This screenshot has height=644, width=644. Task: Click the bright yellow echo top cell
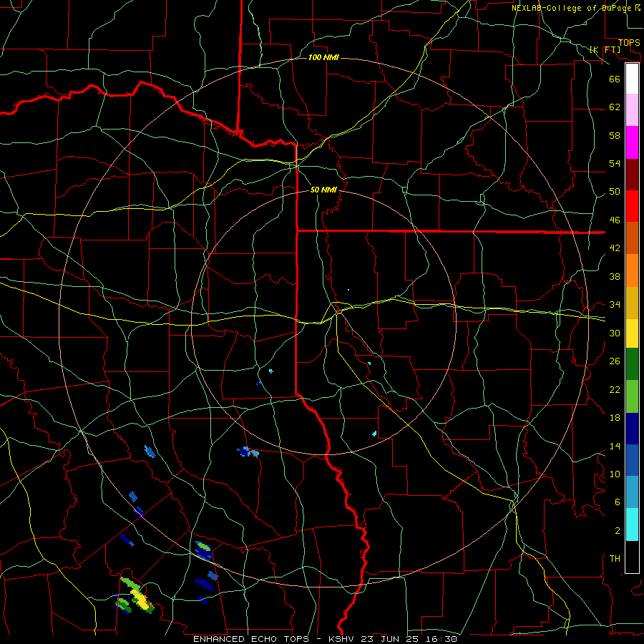tap(140, 598)
